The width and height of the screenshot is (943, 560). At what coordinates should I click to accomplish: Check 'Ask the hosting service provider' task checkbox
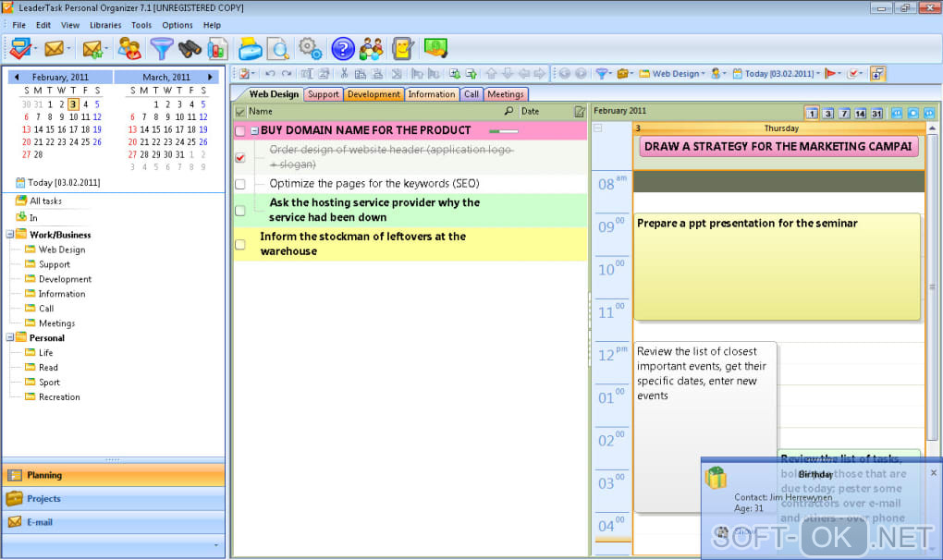click(240, 211)
